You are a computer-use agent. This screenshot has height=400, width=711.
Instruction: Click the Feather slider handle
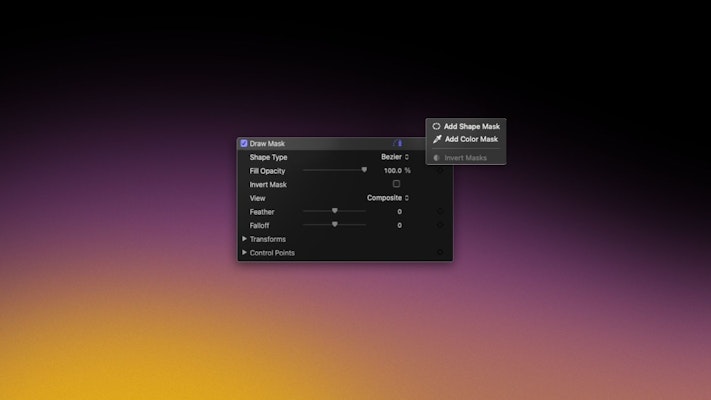point(335,211)
